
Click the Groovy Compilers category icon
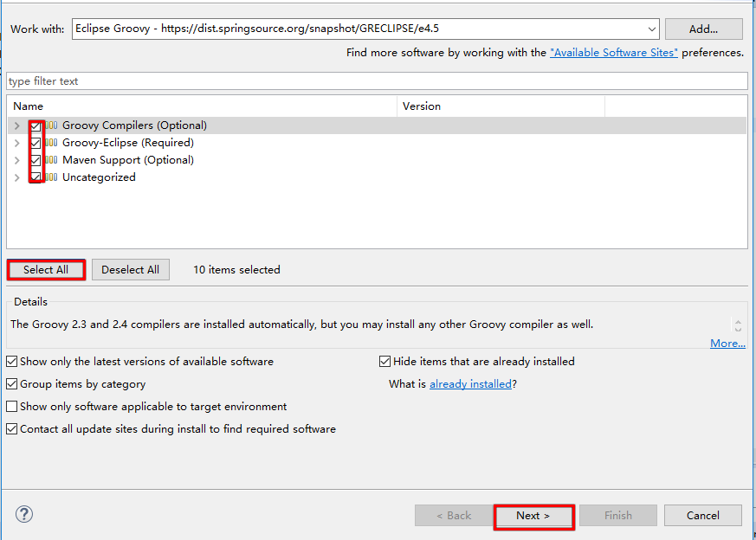point(52,125)
